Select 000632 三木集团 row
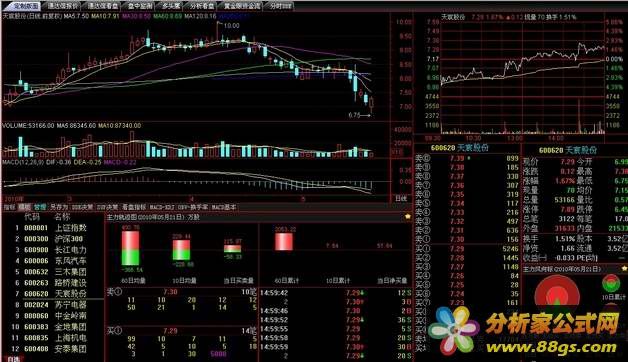The width and height of the screenshot is (628, 362). (x=52, y=272)
